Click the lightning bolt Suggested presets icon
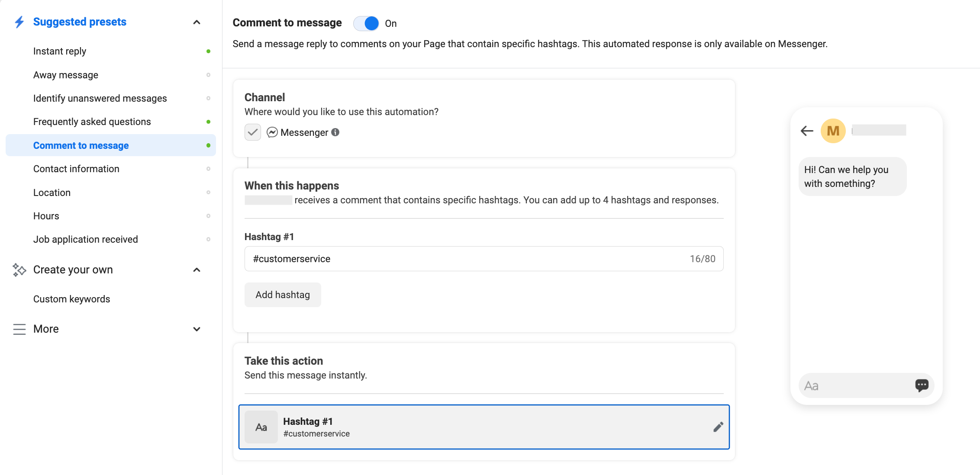Viewport: 980px width, 475px height. click(19, 22)
